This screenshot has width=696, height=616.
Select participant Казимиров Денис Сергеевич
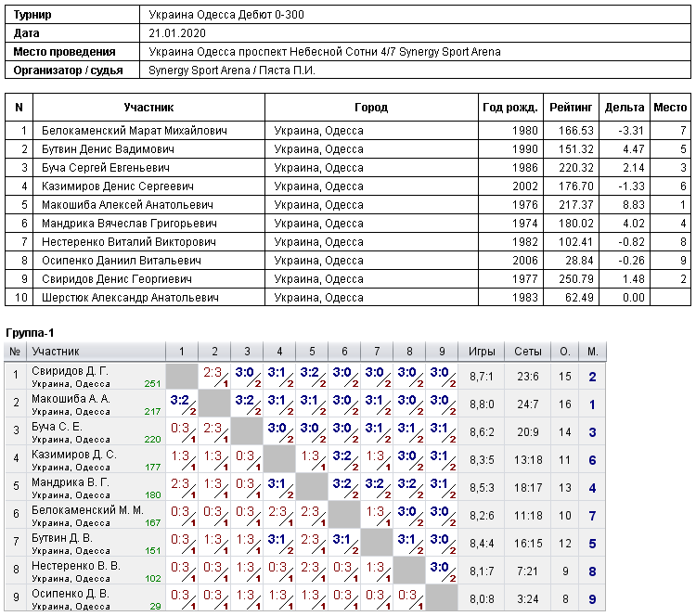(x=118, y=186)
